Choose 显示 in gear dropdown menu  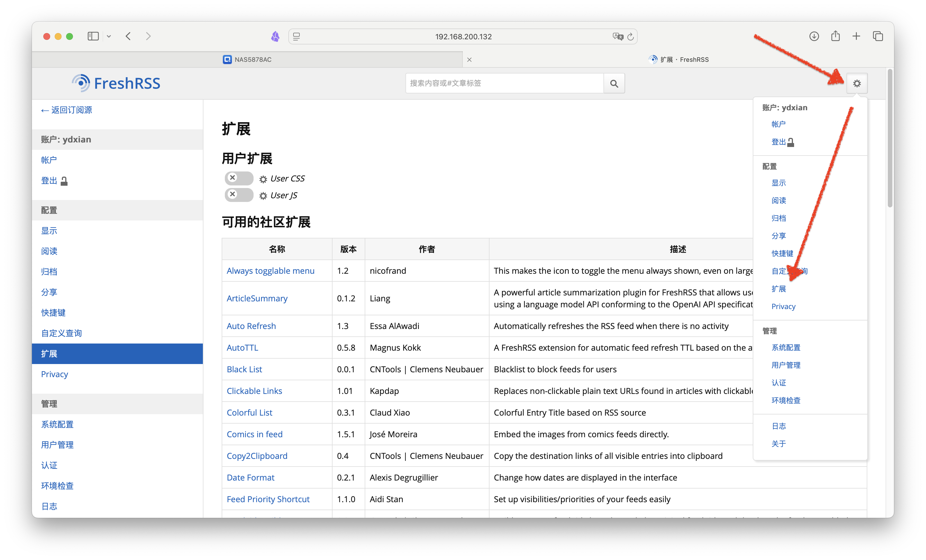click(x=778, y=183)
